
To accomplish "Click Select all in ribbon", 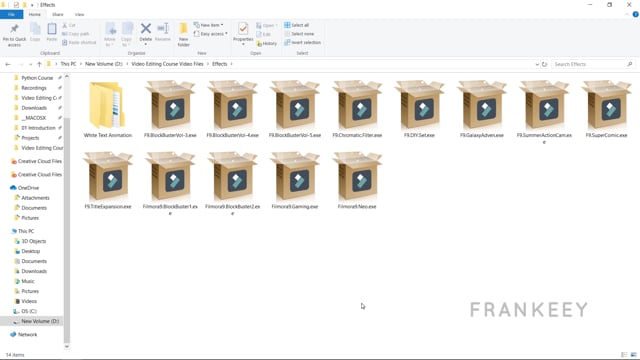I will [297, 25].
